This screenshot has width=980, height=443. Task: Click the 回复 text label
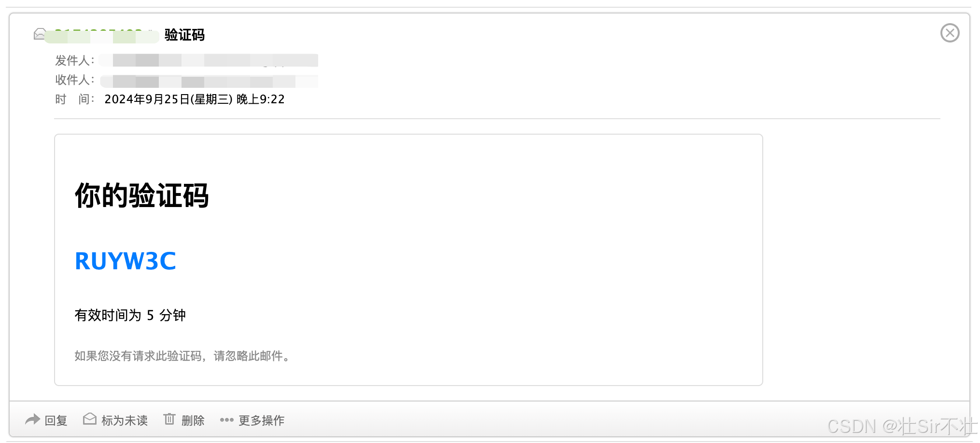click(x=56, y=421)
